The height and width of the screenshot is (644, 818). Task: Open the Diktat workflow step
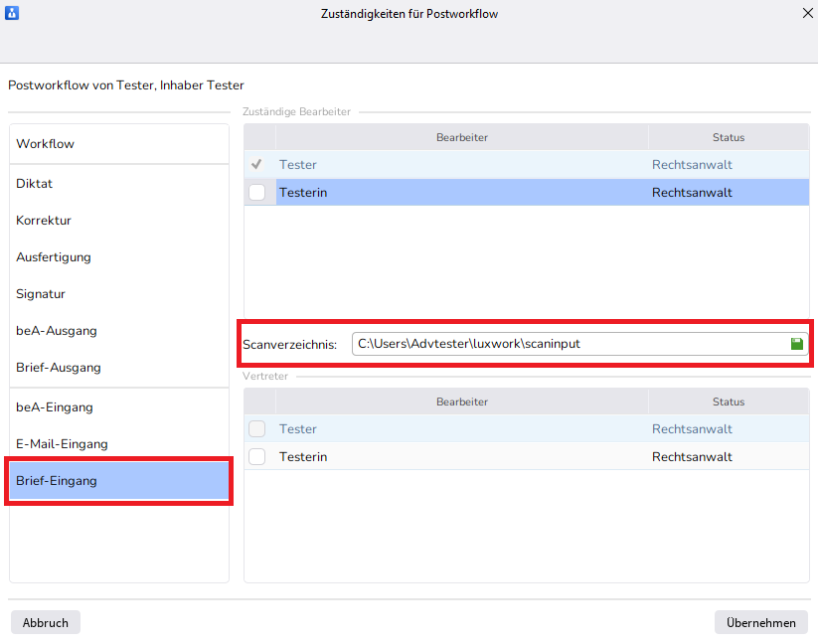[x=35, y=184]
